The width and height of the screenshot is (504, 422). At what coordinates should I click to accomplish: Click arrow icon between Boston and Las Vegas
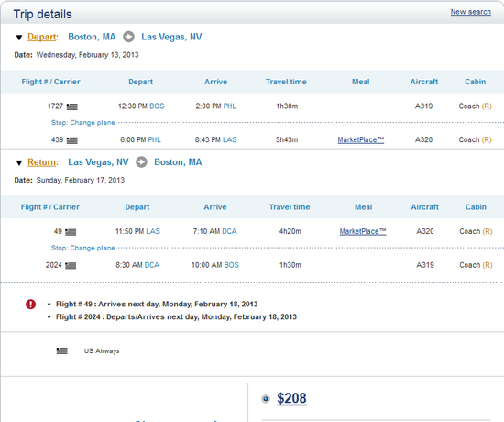128,37
